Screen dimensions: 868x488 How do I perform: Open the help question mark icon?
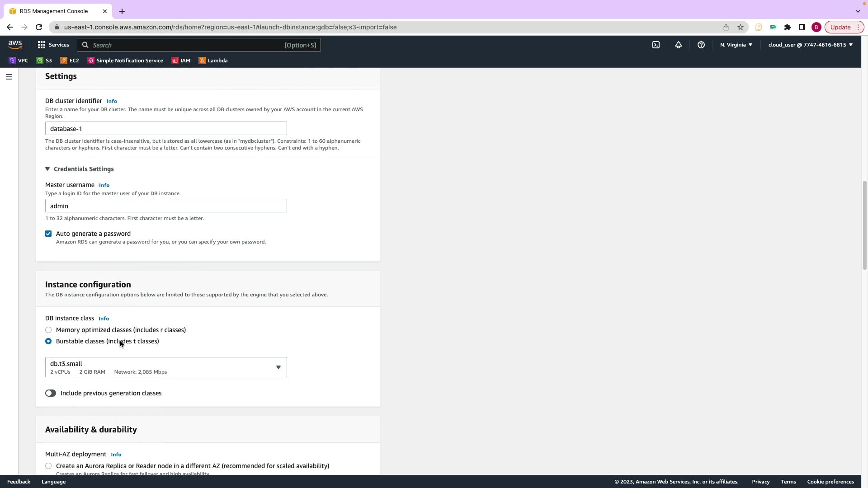pyautogui.click(x=701, y=45)
